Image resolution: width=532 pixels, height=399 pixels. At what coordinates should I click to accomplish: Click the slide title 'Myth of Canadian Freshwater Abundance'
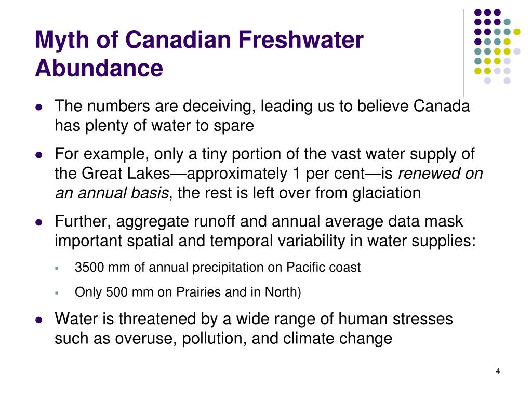point(199,54)
